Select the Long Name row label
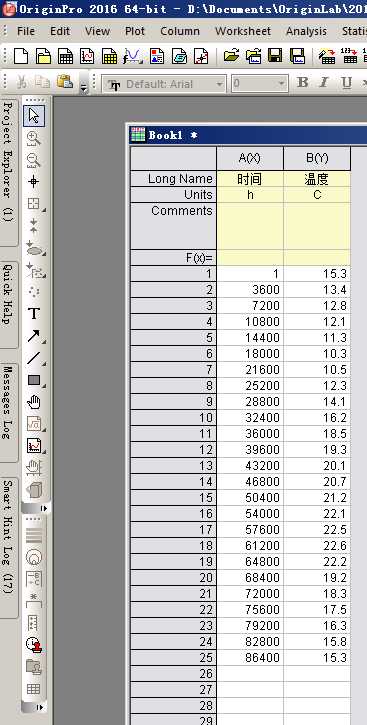The width and height of the screenshot is (367, 725). 173,179
